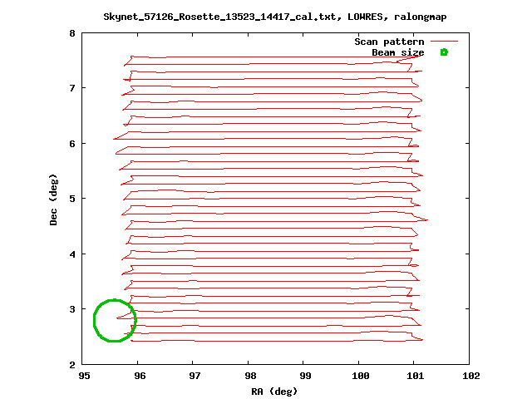Click x-axis tick label 96
The image size is (532, 399).
point(140,376)
